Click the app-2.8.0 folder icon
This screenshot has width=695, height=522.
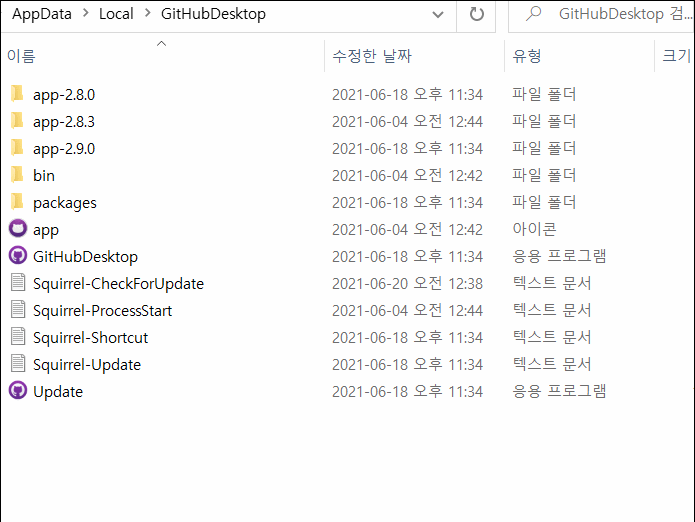click(17, 94)
